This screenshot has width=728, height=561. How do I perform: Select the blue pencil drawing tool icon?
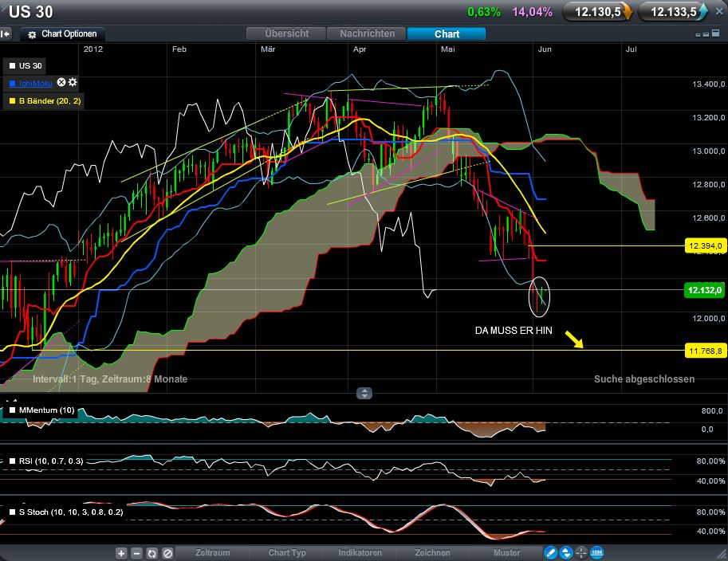pos(551,553)
